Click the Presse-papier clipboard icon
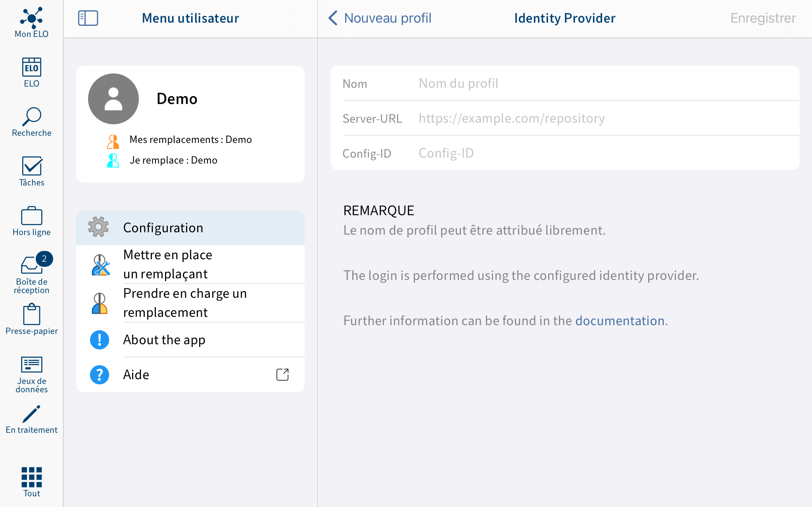The image size is (812, 507). pos(31,314)
